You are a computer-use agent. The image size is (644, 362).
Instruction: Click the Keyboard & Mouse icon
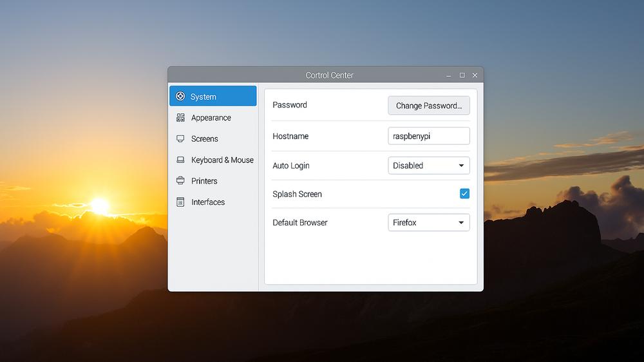180,160
